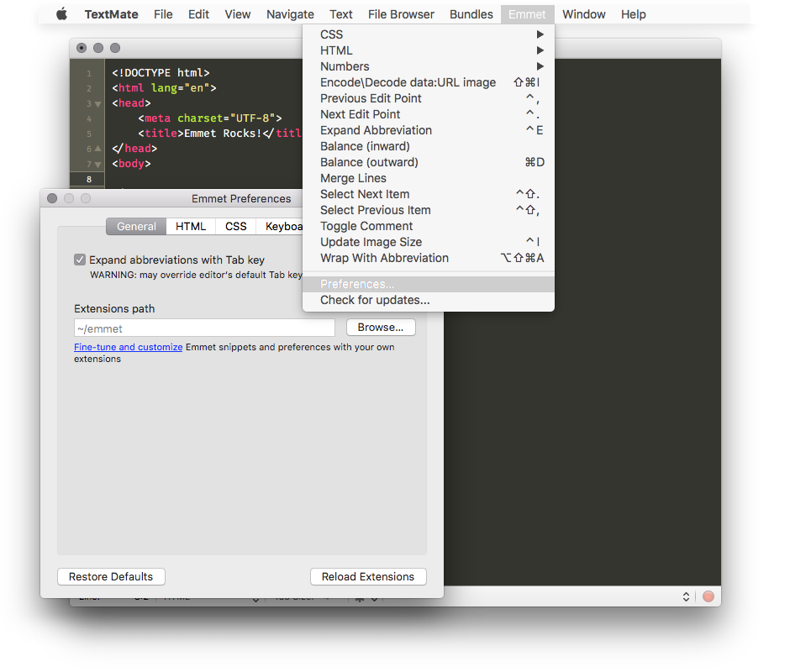Choose Next Edit Point
This screenshot has width=790, height=672.
click(429, 114)
